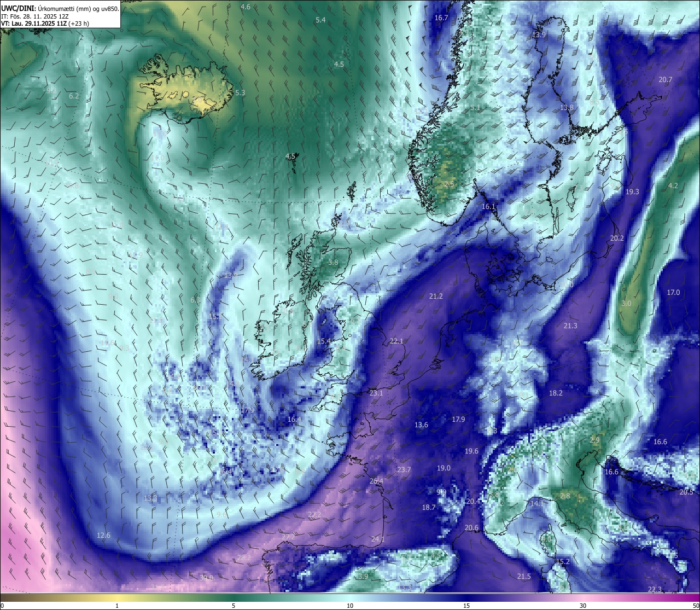Select the 6.2 value label

point(74,96)
